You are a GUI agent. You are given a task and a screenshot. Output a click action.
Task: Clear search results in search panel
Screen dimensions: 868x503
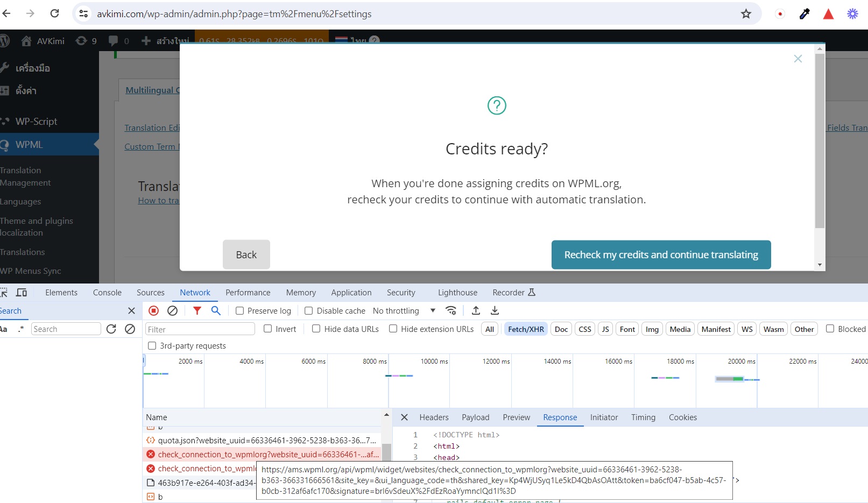(x=130, y=329)
